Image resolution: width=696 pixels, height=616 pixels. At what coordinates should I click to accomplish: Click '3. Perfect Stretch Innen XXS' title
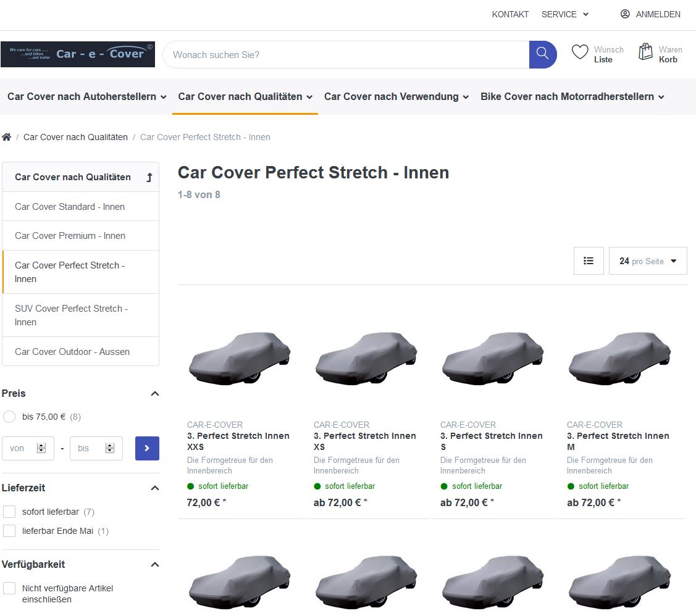[238, 441]
